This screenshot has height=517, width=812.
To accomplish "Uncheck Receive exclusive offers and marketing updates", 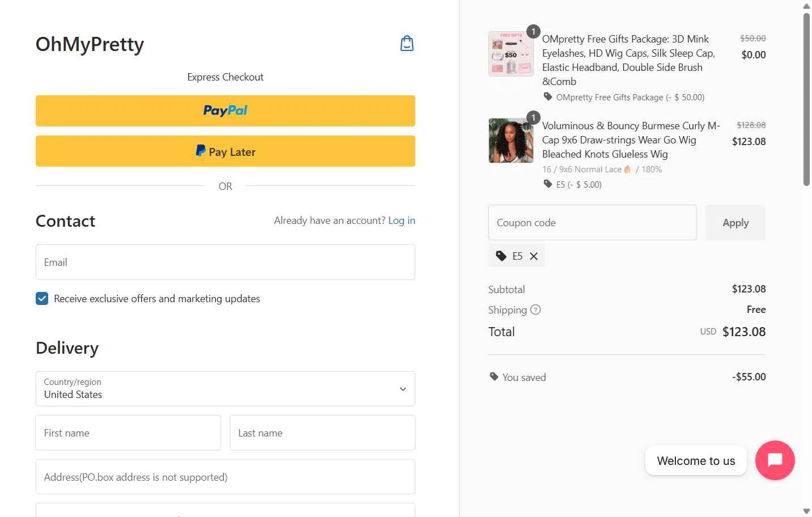I will click(42, 299).
